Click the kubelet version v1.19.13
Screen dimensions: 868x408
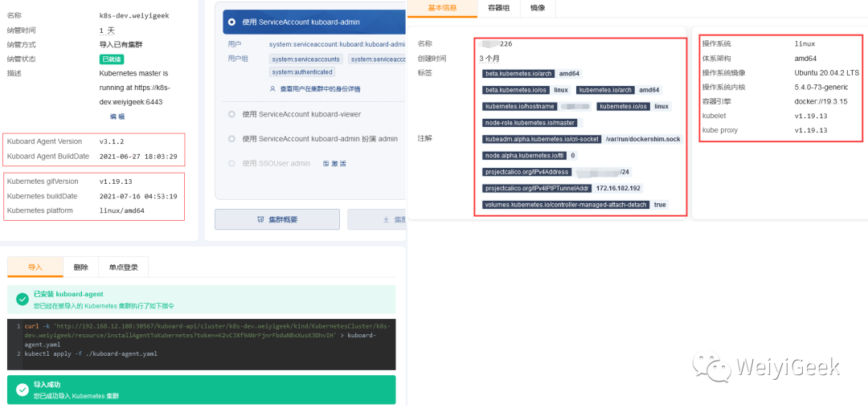coord(811,116)
